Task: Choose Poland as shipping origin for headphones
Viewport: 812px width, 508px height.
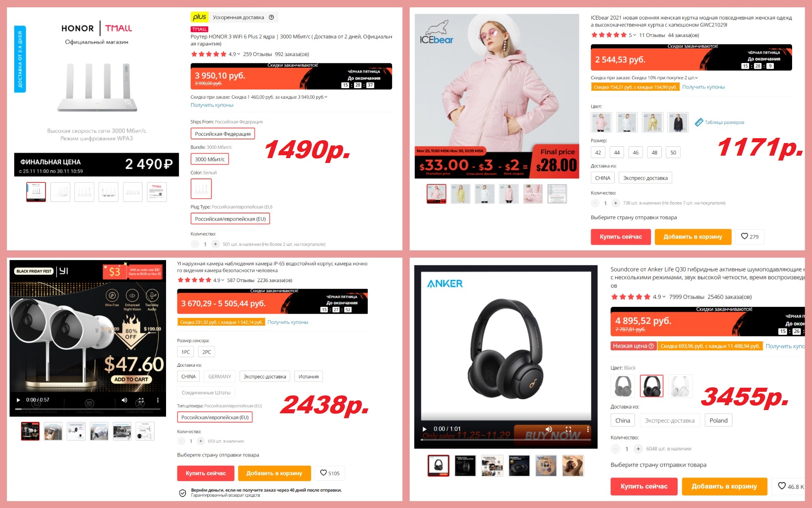Action: 718,420
